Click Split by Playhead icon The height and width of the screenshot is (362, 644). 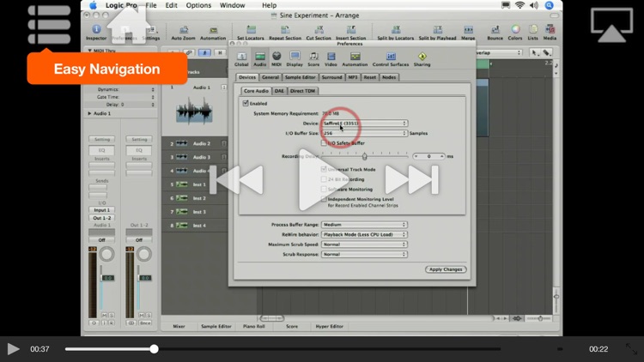tap(437, 30)
